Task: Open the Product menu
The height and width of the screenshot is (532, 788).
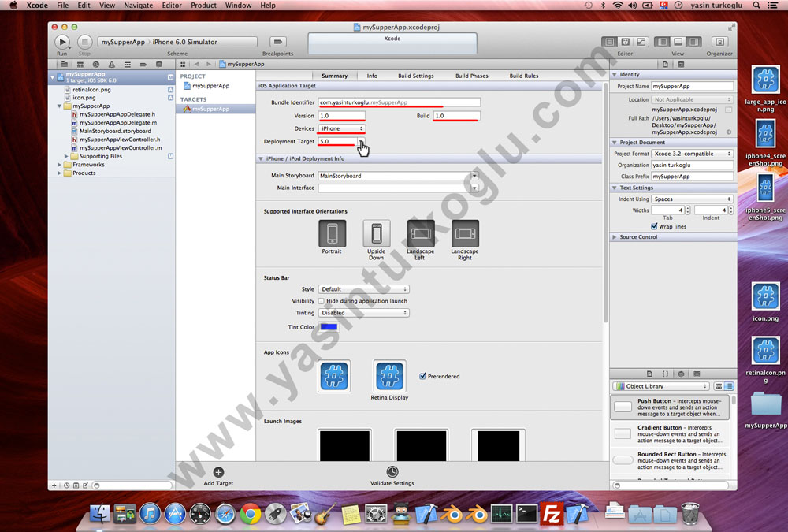Action: click(203, 6)
